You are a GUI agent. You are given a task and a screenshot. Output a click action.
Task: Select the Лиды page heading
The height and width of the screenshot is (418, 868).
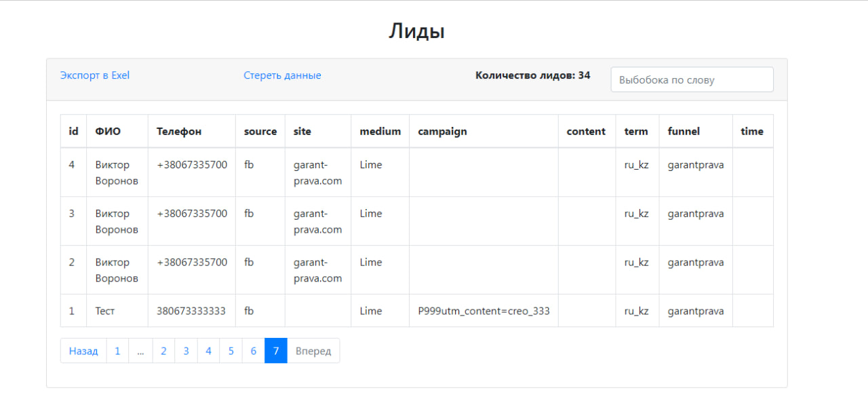tap(416, 31)
